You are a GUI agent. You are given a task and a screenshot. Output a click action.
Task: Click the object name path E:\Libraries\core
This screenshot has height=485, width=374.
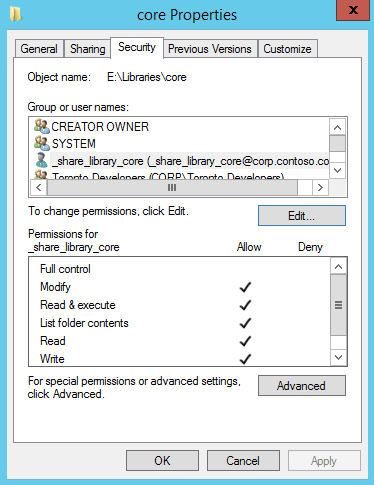(147, 77)
